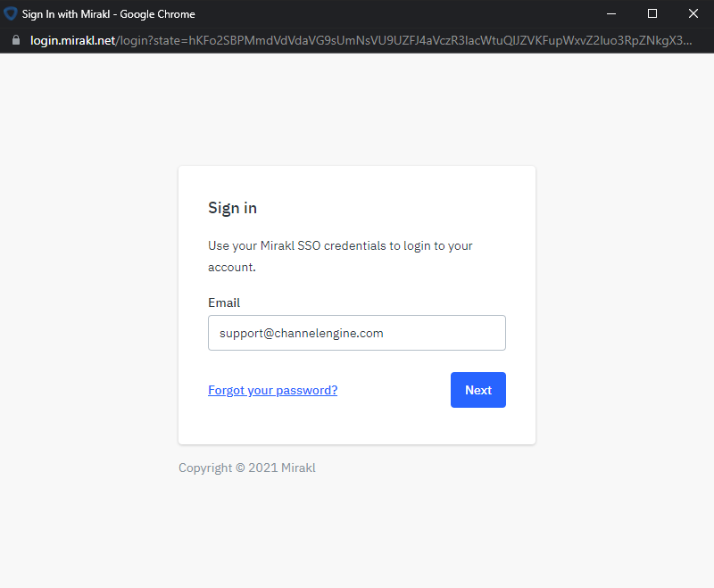Image resolution: width=714 pixels, height=588 pixels.
Task: Click the Email field label
Action: (224, 302)
